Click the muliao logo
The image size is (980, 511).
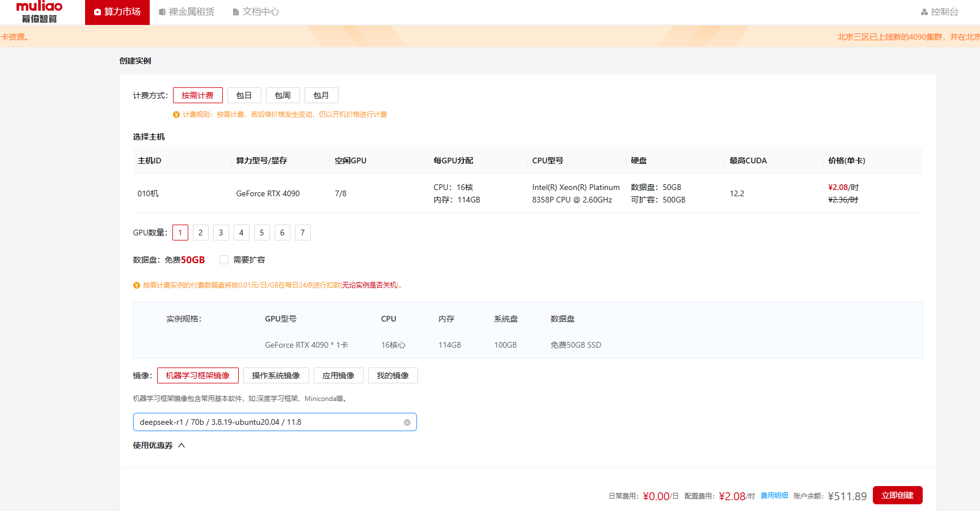(x=39, y=12)
